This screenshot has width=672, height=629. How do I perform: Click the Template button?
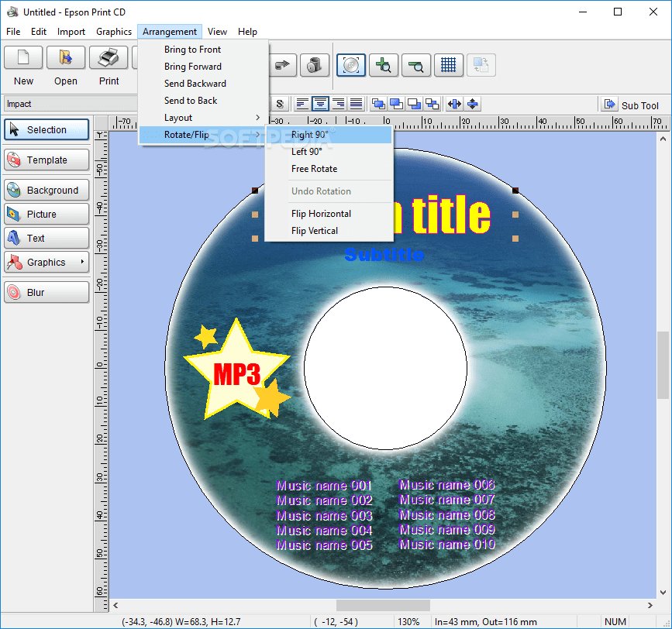pos(47,160)
